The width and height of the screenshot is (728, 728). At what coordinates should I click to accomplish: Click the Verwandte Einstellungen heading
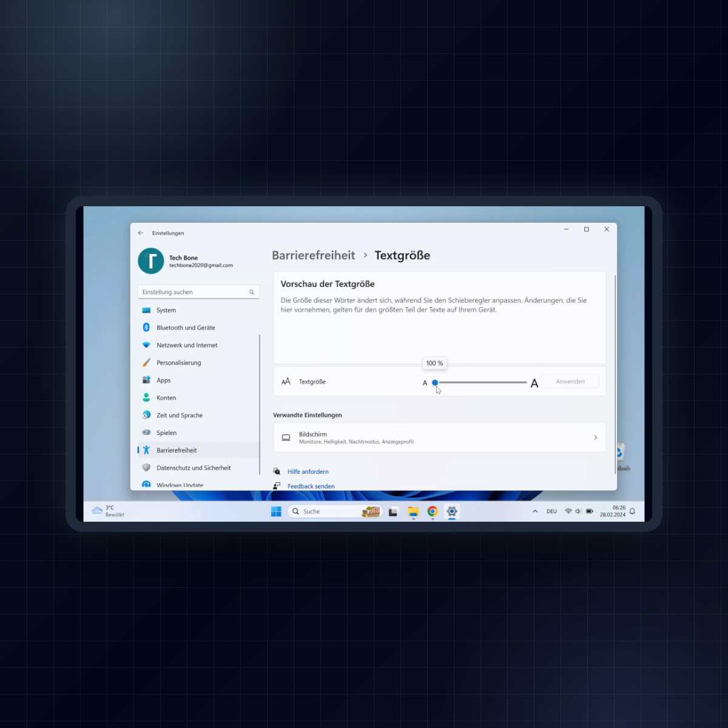[x=308, y=415]
